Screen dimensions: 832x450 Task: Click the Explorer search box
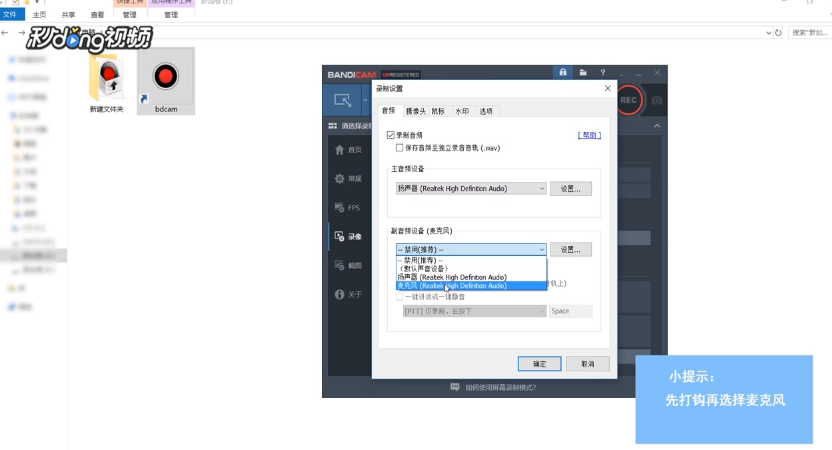click(810, 32)
